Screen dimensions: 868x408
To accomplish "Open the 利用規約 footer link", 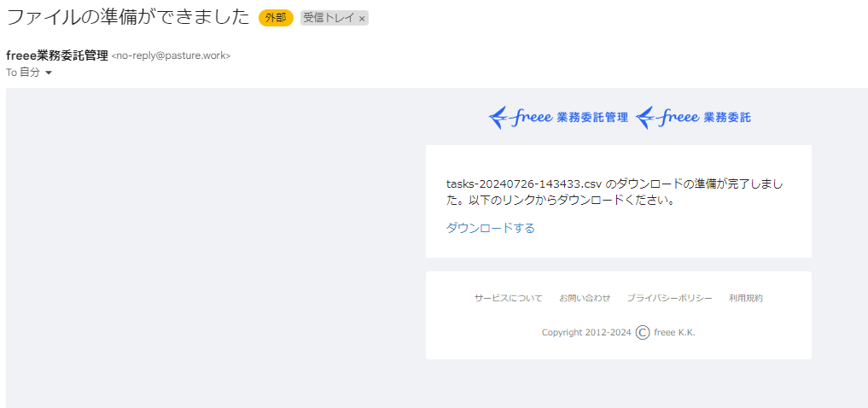I will [746, 298].
